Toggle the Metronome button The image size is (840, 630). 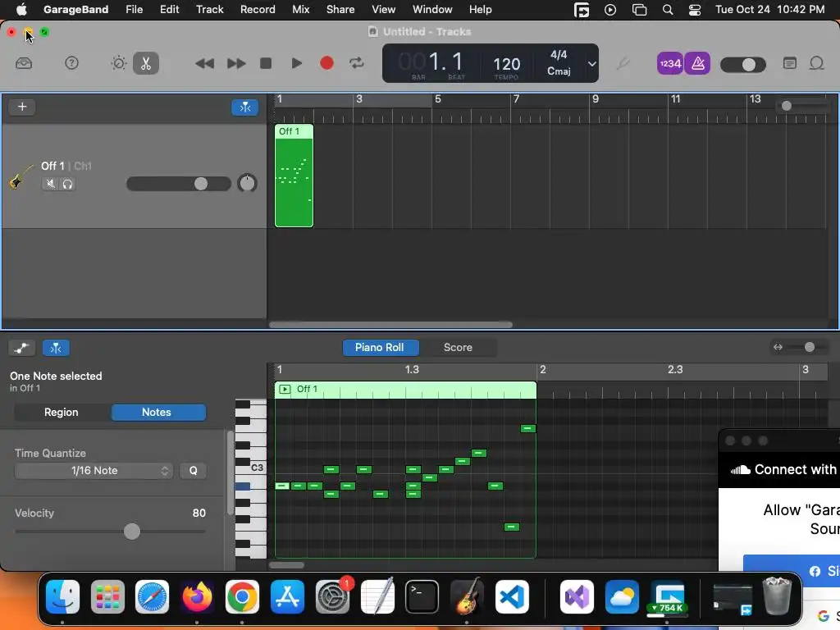tap(697, 64)
